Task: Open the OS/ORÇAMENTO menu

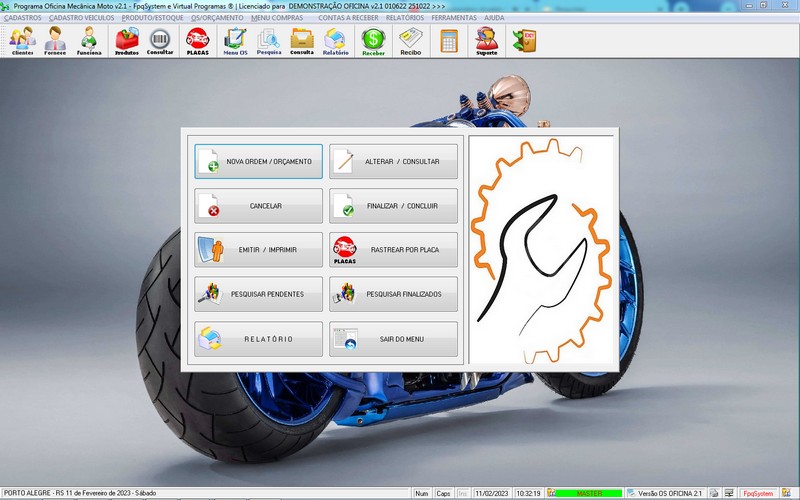Action: pos(217,17)
